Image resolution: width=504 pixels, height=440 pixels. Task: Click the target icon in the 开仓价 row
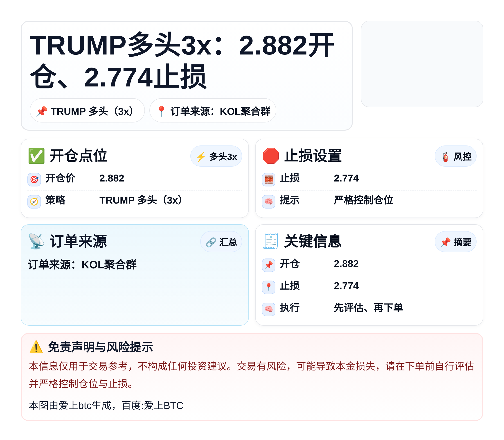[34, 179]
